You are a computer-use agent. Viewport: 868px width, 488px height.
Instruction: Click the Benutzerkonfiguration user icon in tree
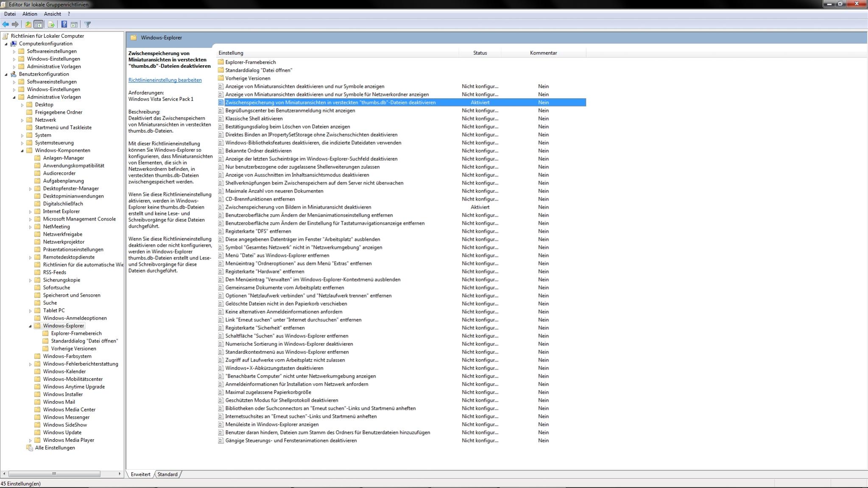14,74
